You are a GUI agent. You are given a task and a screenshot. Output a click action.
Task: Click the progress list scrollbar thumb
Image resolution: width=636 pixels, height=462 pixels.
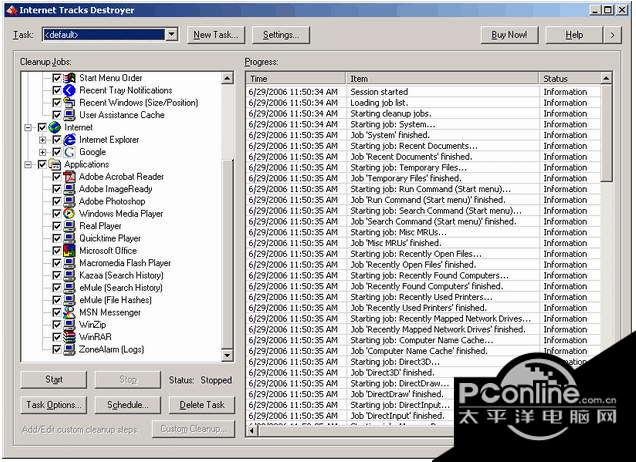[606, 133]
